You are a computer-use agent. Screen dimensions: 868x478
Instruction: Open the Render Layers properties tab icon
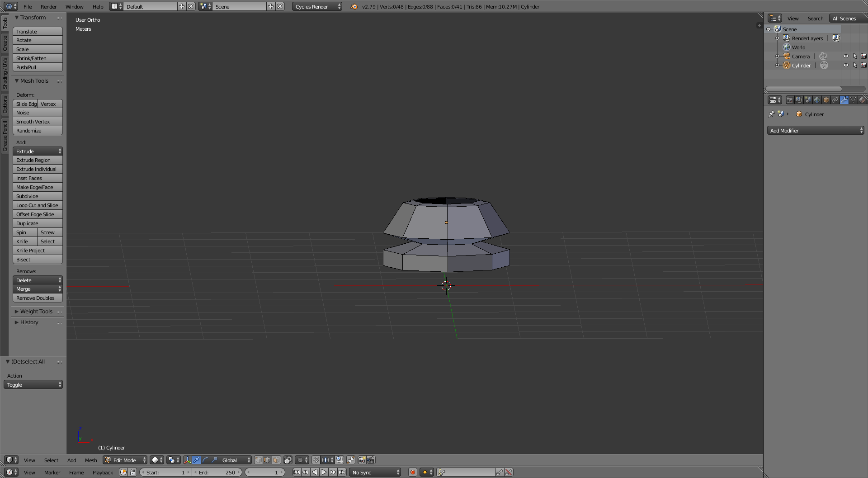pyautogui.click(x=799, y=100)
